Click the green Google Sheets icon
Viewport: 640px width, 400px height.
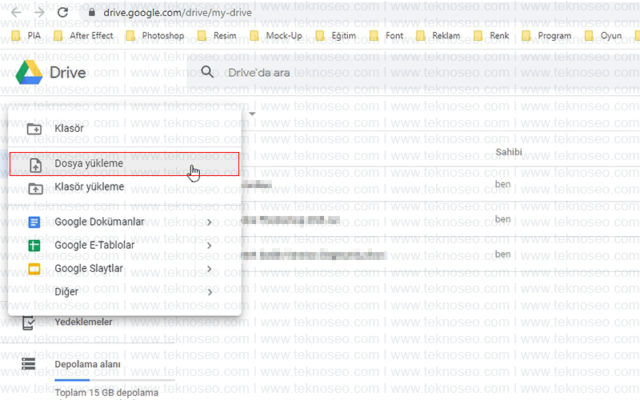click(x=34, y=246)
